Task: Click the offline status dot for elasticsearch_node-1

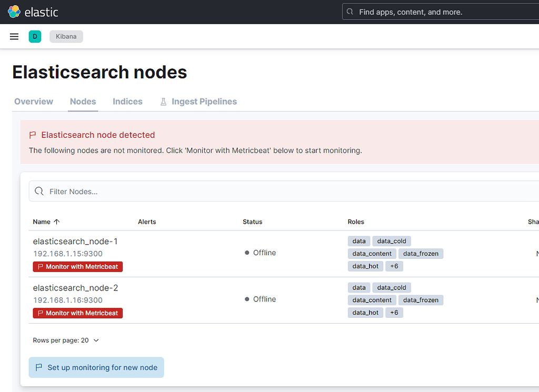Action: point(246,253)
